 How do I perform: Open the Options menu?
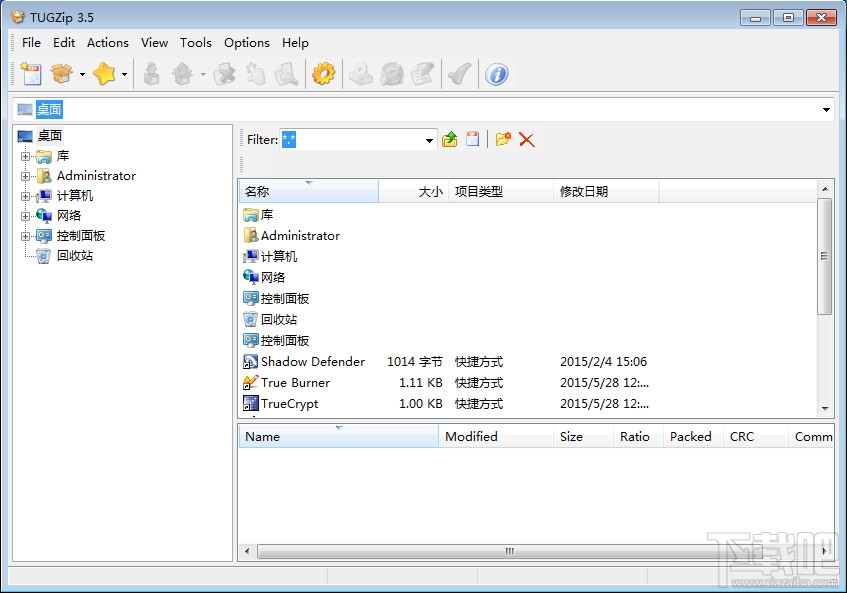(x=247, y=43)
